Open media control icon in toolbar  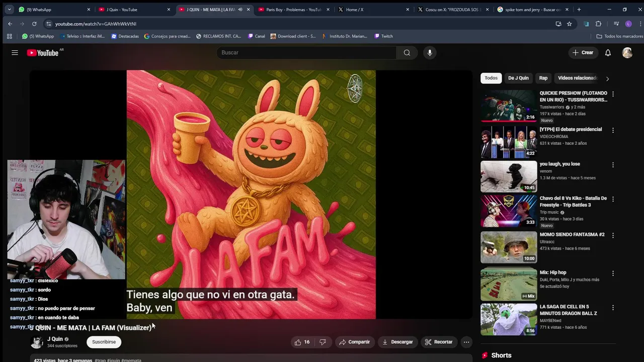coord(616,24)
